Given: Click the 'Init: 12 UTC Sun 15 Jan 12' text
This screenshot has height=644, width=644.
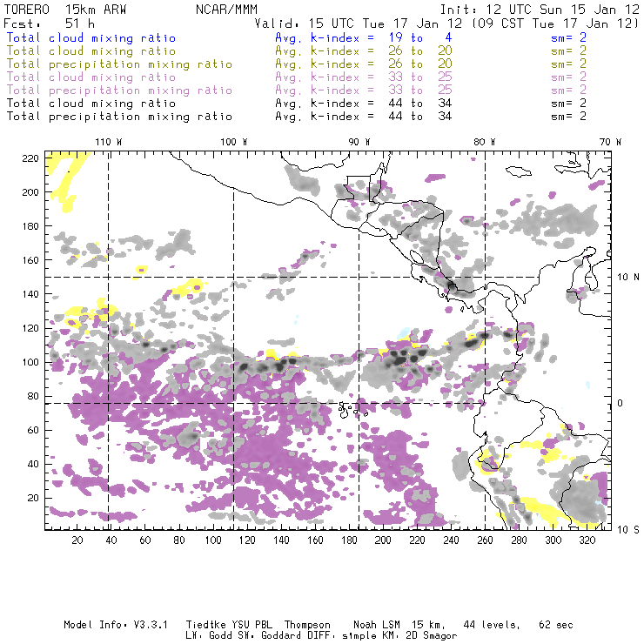Looking at the screenshot, I should pos(540,10).
